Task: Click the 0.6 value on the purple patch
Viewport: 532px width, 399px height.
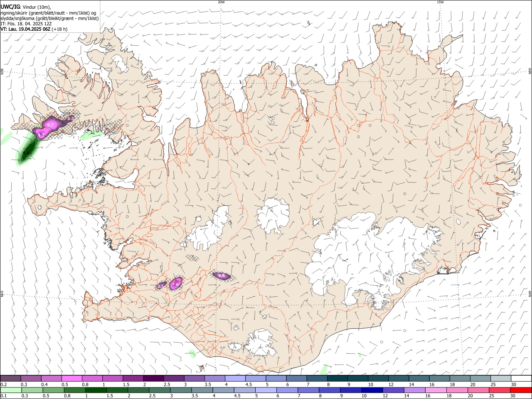Action: pyautogui.click(x=222, y=276)
